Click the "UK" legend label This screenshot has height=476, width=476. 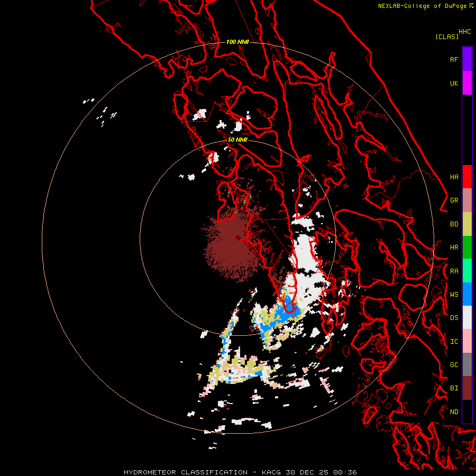point(454,83)
